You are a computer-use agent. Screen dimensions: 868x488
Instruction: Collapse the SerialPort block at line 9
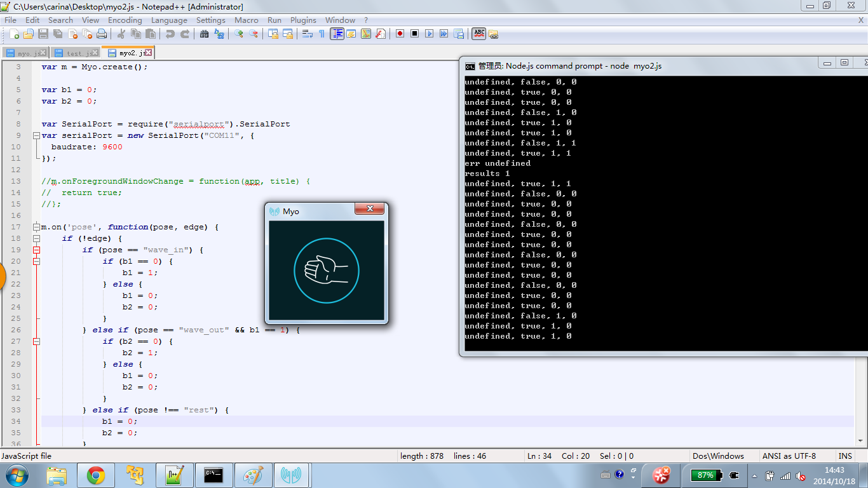[x=36, y=135]
